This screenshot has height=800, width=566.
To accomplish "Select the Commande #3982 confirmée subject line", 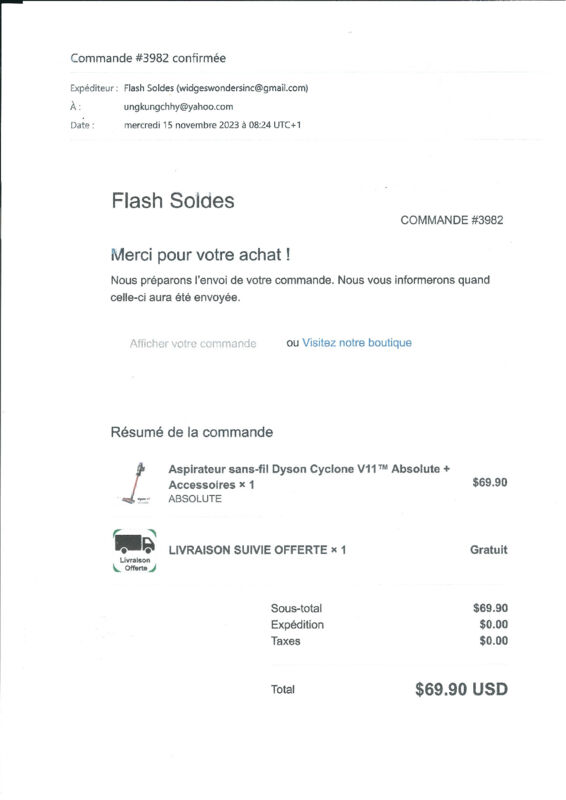I will coord(148,58).
